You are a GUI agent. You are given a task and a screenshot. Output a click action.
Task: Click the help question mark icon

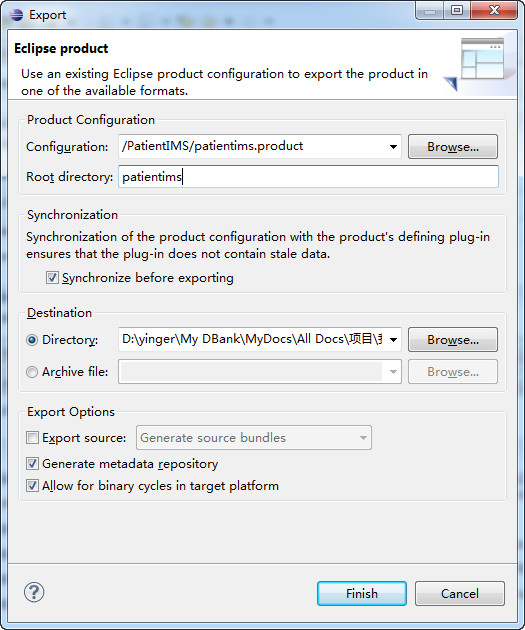[x=34, y=592]
